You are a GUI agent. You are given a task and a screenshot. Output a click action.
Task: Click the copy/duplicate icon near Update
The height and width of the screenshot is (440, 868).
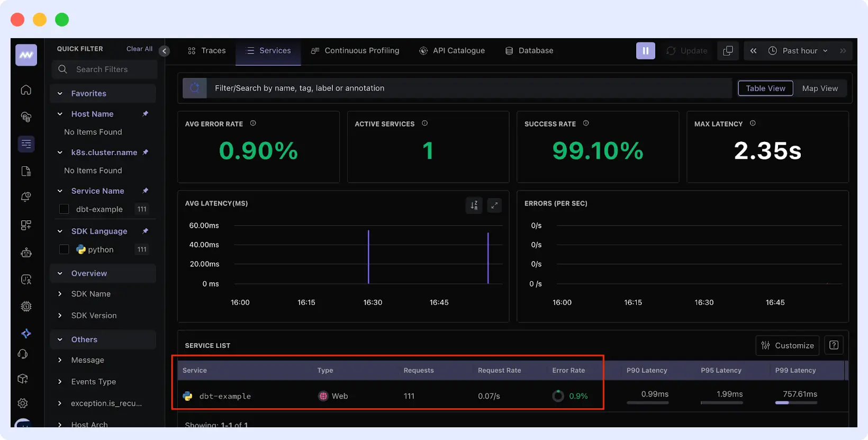click(728, 51)
